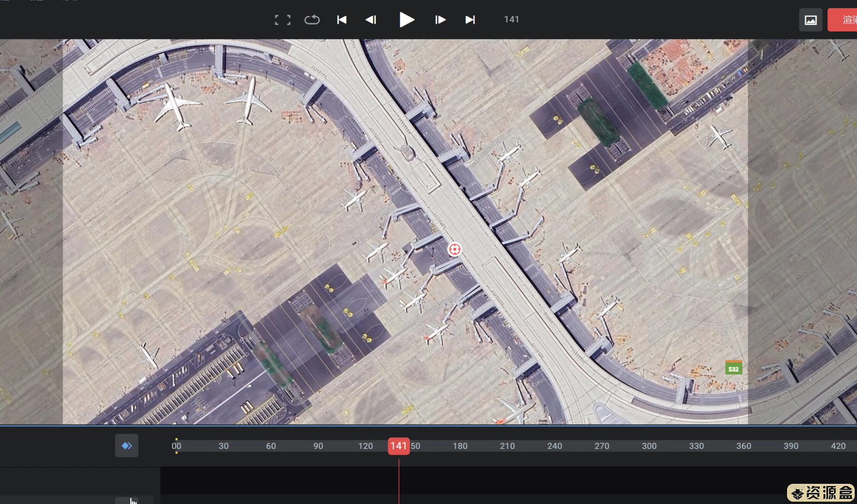Jump to first frame
The image size is (857, 504).
coord(342,20)
